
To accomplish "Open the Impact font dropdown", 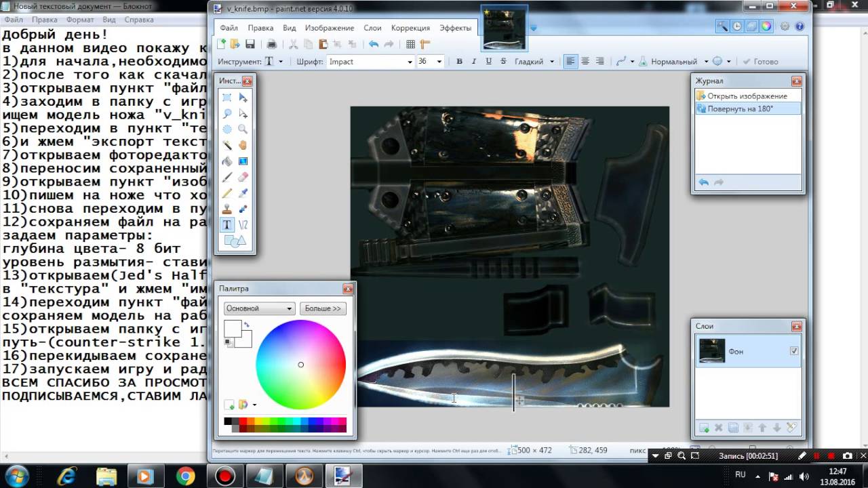I will pos(410,62).
